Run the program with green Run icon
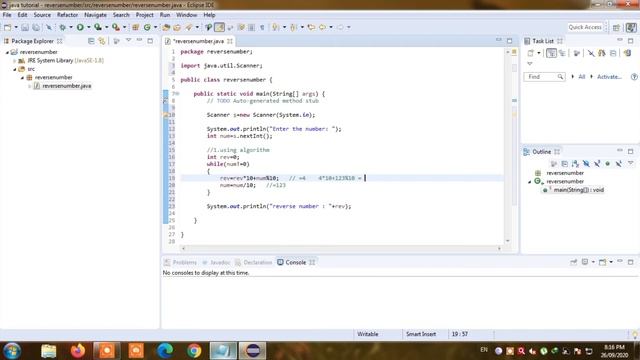The image size is (640, 360). (x=80, y=27)
